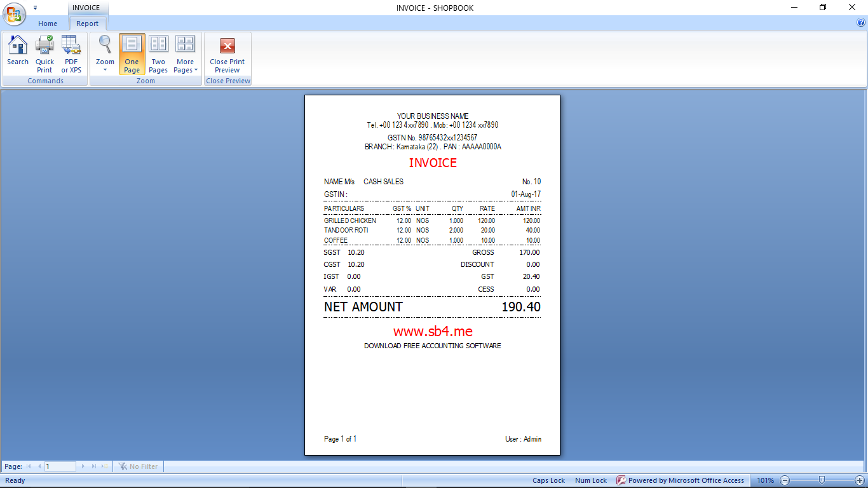Click the blue Help question icon
The image size is (868, 488).
[x=861, y=22]
